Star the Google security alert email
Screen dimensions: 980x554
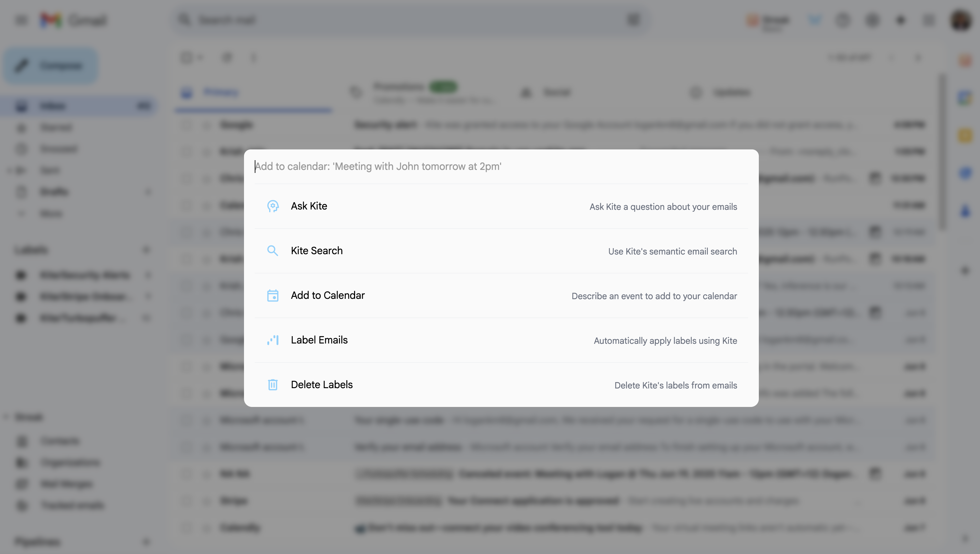(207, 125)
